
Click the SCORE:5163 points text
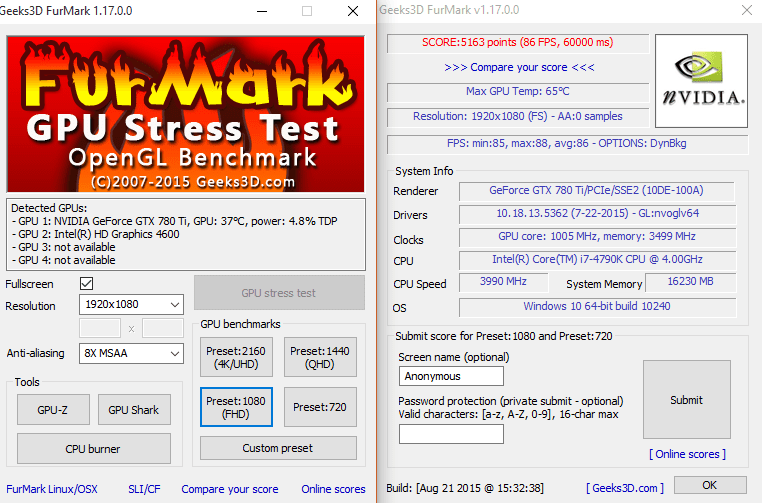(518, 42)
